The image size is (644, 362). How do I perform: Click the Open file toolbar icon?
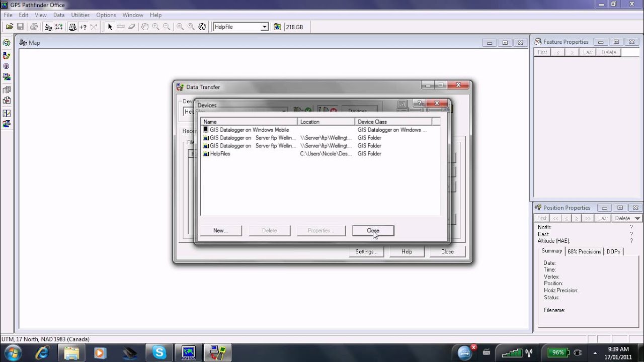point(9,27)
